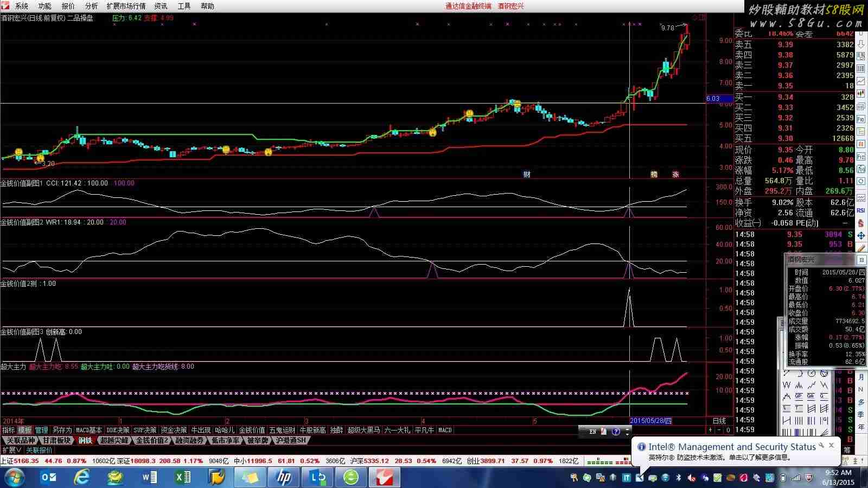The height and width of the screenshot is (488, 868).
Task: Click the candlestick chart icon in sidebar
Action: [x=861, y=93]
